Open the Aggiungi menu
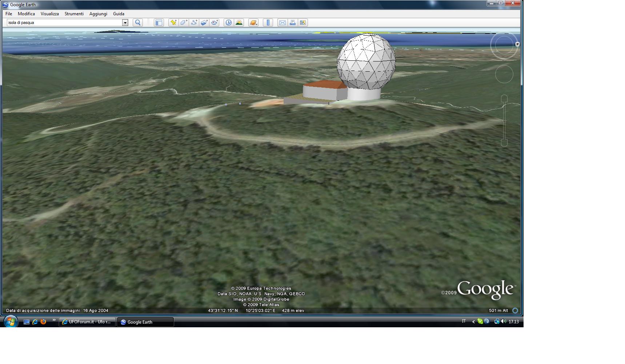This screenshot has height=364, width=625. [x=98, y=14]
